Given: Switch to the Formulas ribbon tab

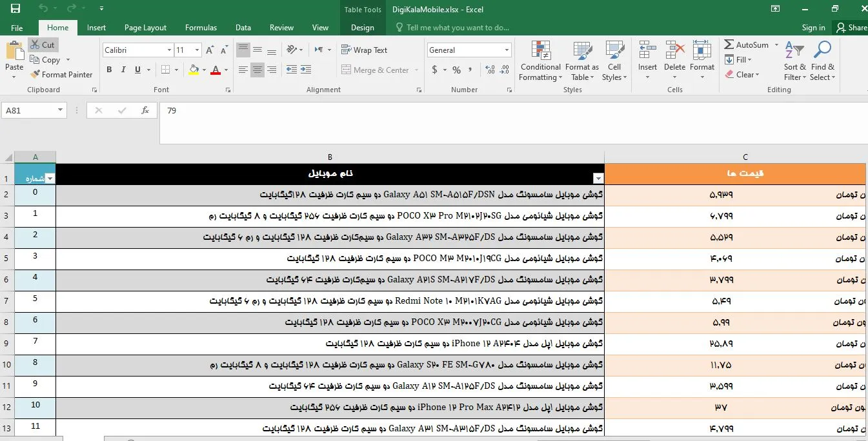Looking at the screenshot, I should [x=201, y=28].
